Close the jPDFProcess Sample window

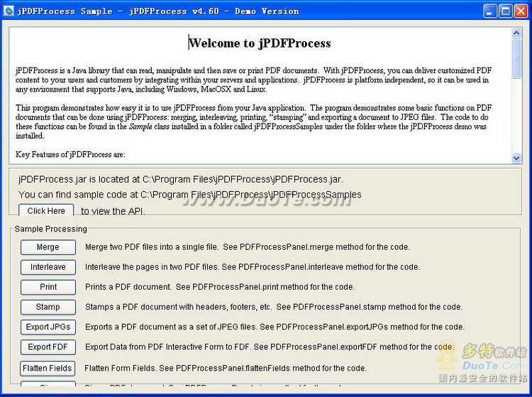click(x=521, y=11)
